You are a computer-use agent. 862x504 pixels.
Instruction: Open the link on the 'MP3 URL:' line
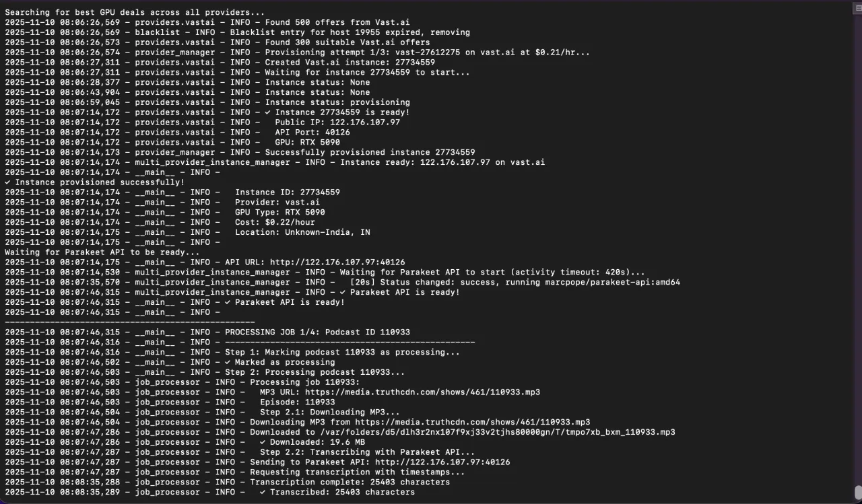coord(422,392)
